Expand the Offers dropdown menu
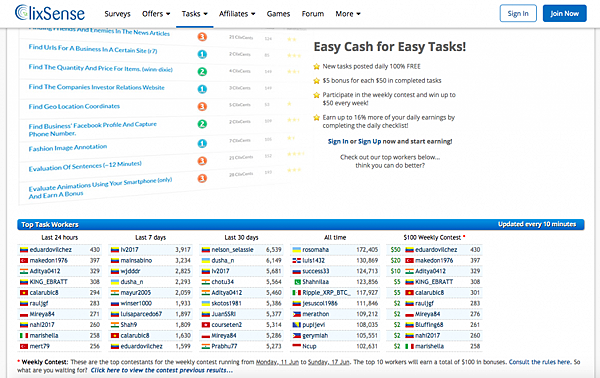This screenshot has height=378, width=600. pos(156,14)
